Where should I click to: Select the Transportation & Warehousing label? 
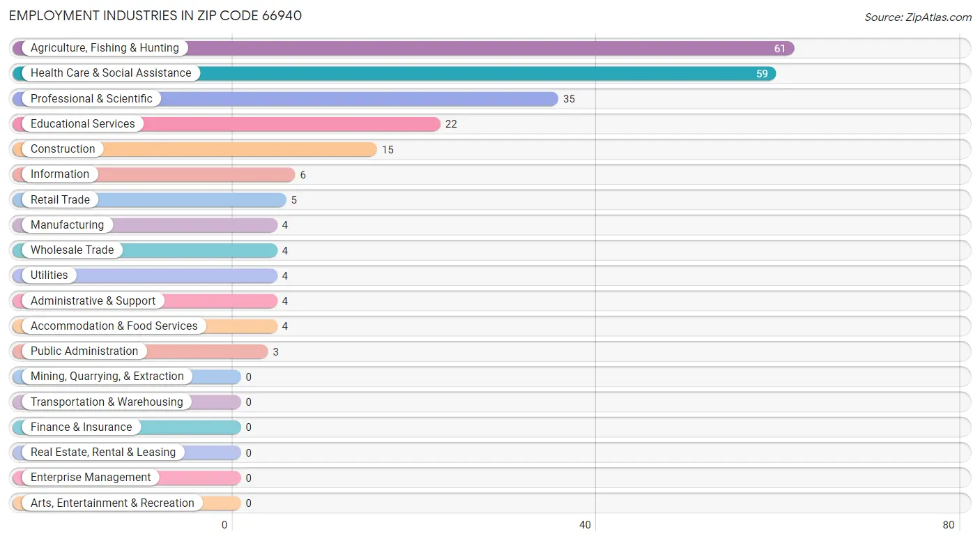107,402
